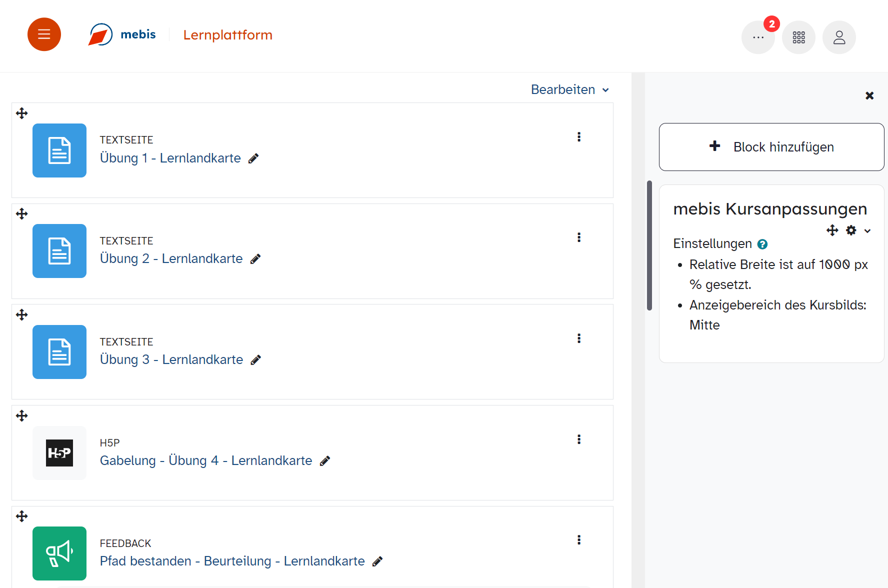Open the Übung 2 - Lernlandkarte link

[x=171, y=258]
